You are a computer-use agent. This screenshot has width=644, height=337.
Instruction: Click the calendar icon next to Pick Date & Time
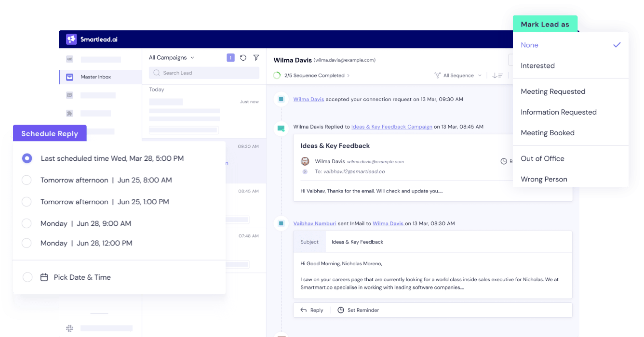pos(44,277)
